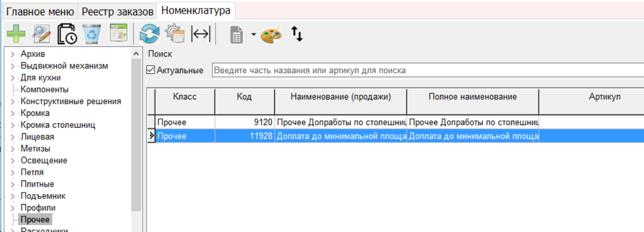Image resolution: width=644 pixels, height=232 pixels.
Task: Click the recycle bin delete icon
Action: 93,35
